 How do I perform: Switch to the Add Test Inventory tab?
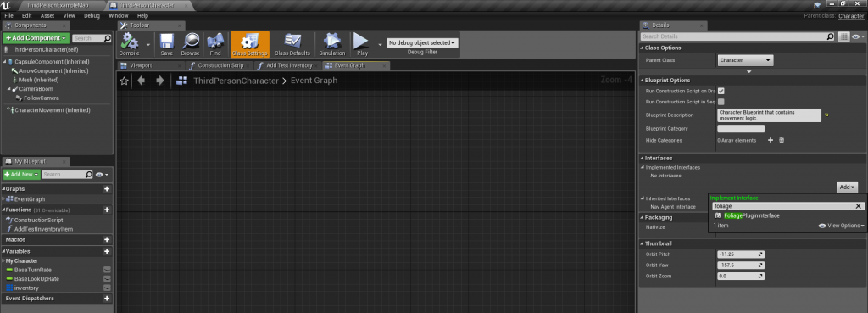click(x=288, y=65)
